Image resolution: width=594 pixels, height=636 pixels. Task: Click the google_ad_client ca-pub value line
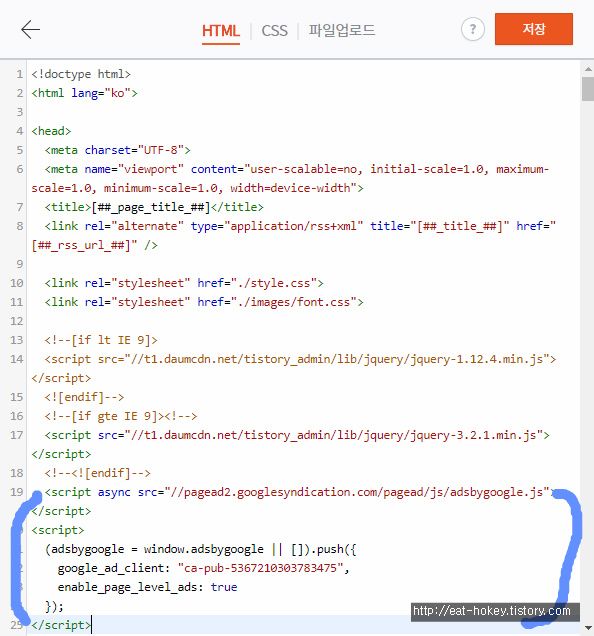click(203, 568)
